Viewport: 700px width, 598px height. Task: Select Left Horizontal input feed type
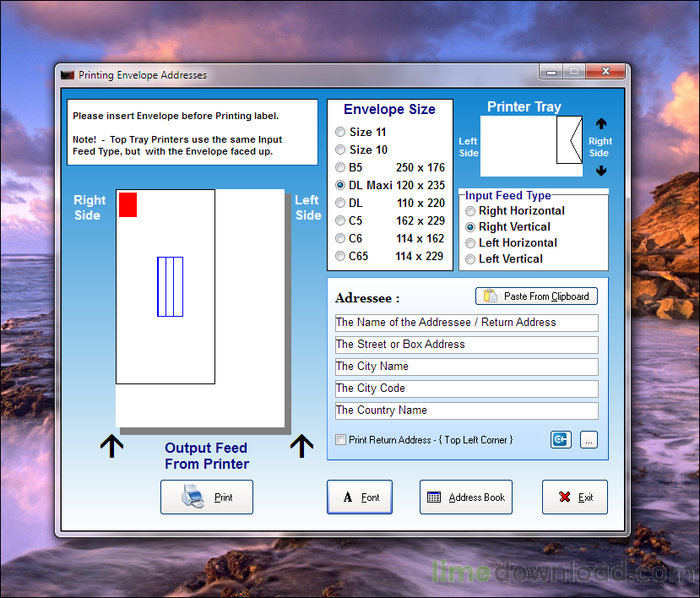click(470, 243)
